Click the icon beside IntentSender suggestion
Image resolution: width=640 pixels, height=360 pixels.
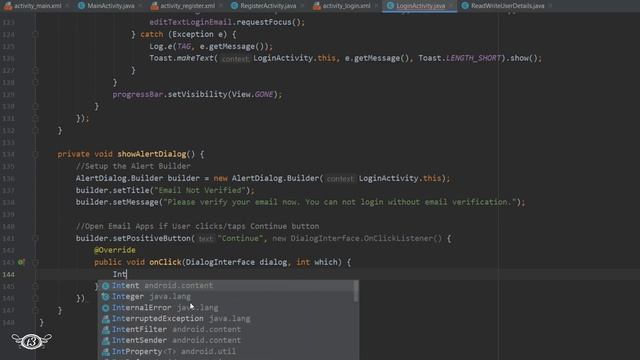[x=106, y=340]
